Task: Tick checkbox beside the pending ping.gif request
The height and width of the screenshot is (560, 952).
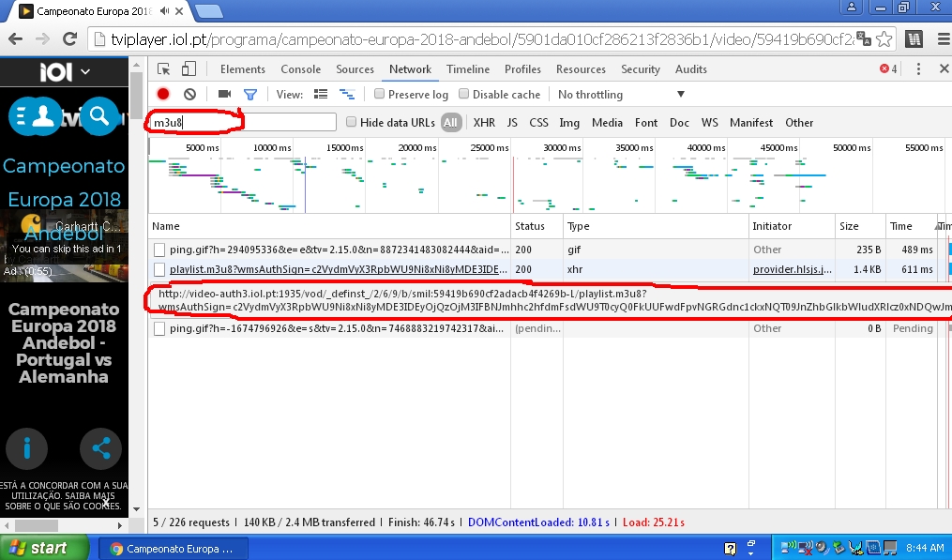Action: click(x=159, y=328)
